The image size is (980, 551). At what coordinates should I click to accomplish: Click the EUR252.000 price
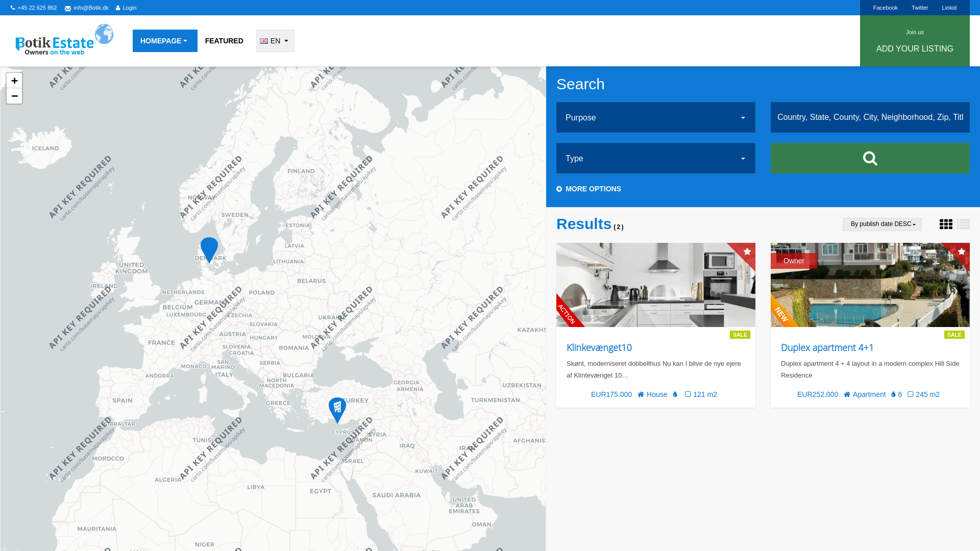coord(818,394)
